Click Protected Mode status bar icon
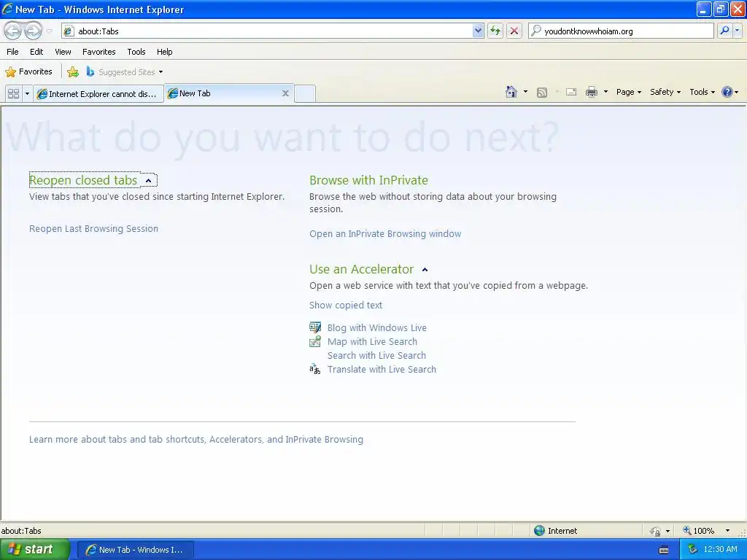This screenshot has height=560, width=747. (656, 531)
